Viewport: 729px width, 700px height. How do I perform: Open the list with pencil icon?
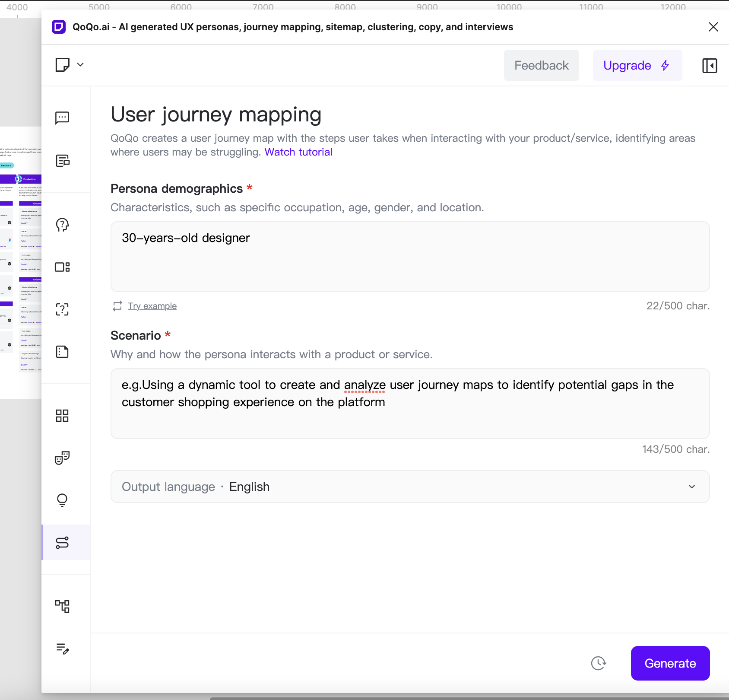62,649
